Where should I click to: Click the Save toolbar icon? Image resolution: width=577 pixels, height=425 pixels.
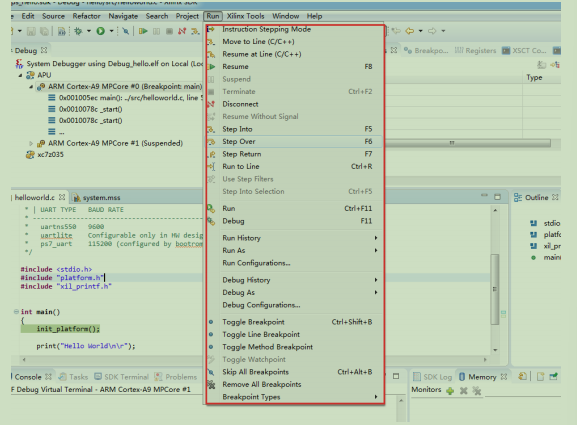[31, 32]
